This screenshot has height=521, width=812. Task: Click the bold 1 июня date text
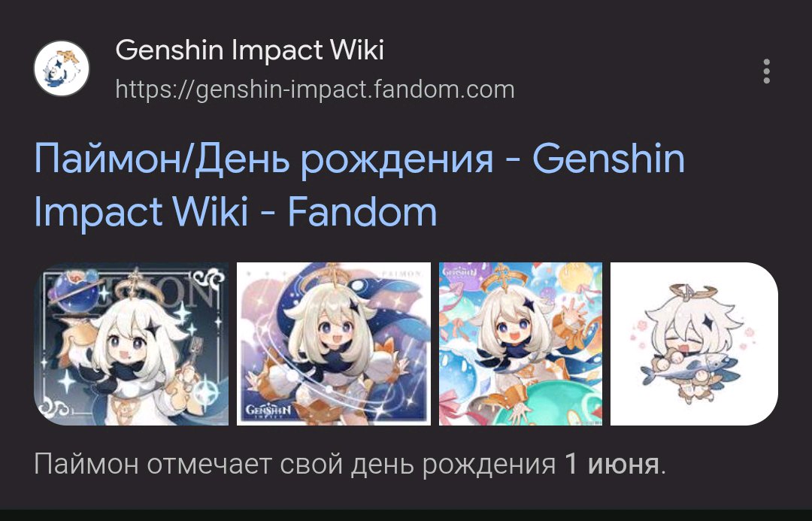pyautogui.click(x=611, y=464)
